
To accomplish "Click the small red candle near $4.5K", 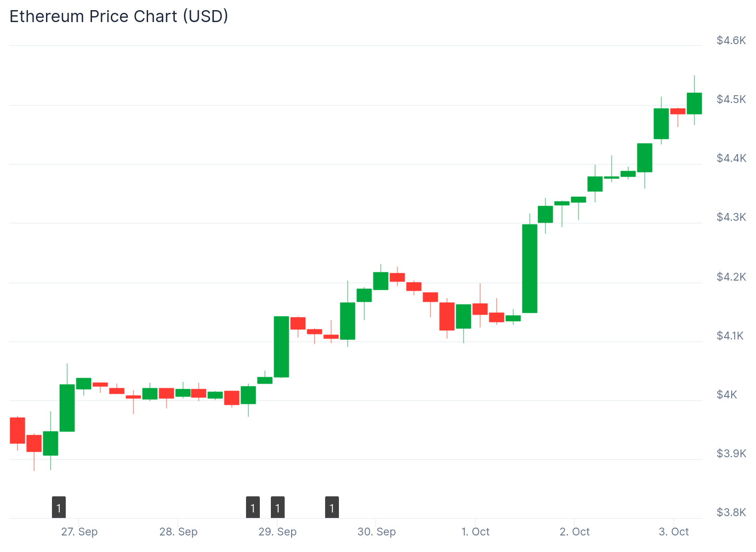I will coord(678,111).
